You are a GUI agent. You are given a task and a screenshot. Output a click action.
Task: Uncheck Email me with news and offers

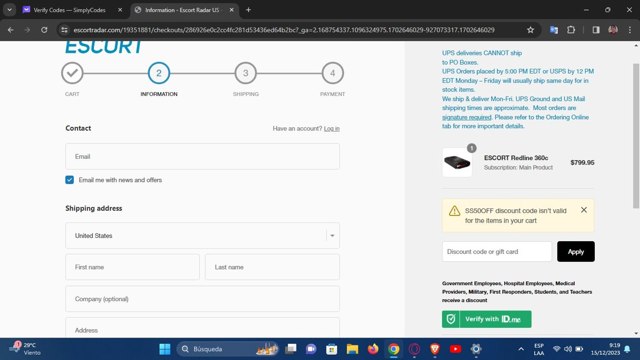(x=69, y=180)
